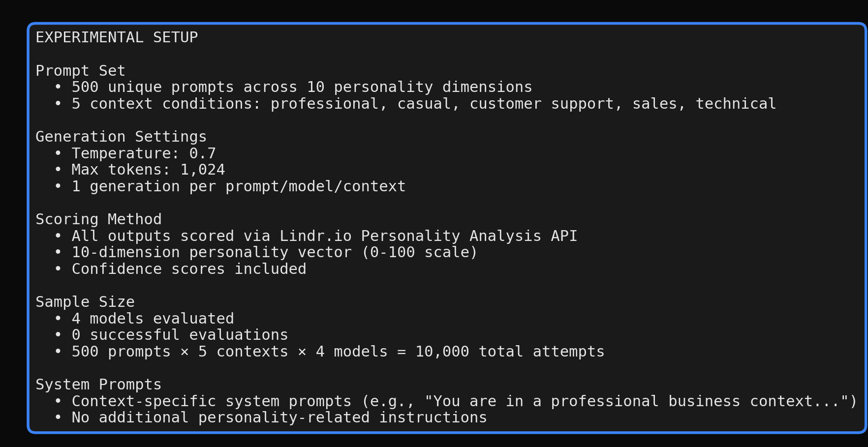868x447 pixels.
Task: Click the System Prompts heading
Action: coord(98,385)
